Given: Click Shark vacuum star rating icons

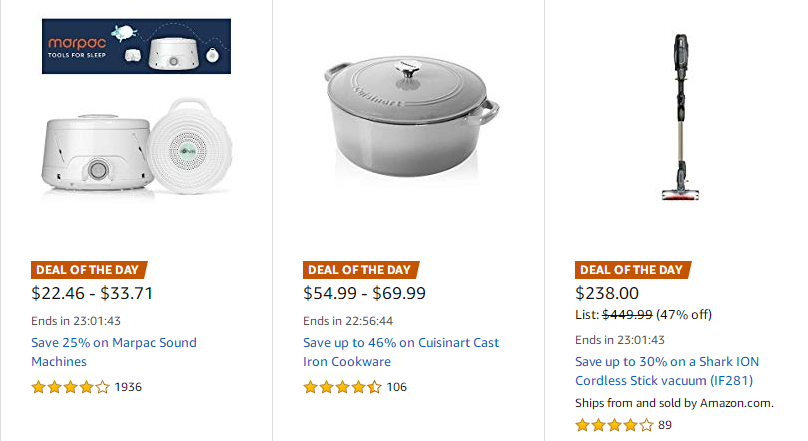Looking at the screenshot, I should 614,425.
